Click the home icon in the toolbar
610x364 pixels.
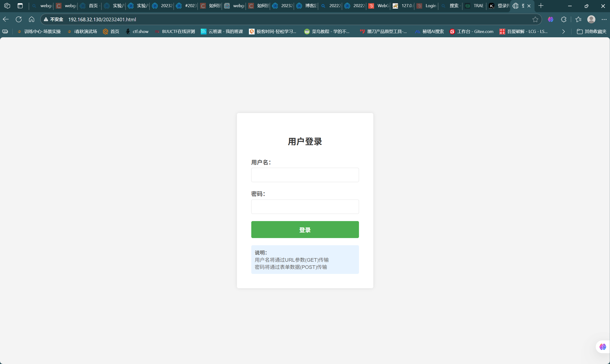(31, 19)
